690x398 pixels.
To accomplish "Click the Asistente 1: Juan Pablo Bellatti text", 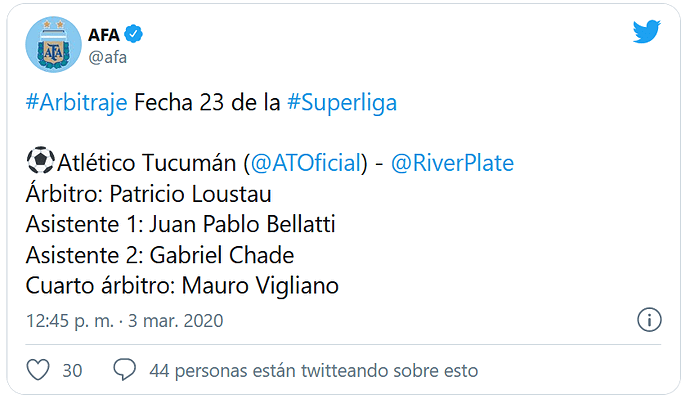I will pos(180,224).
